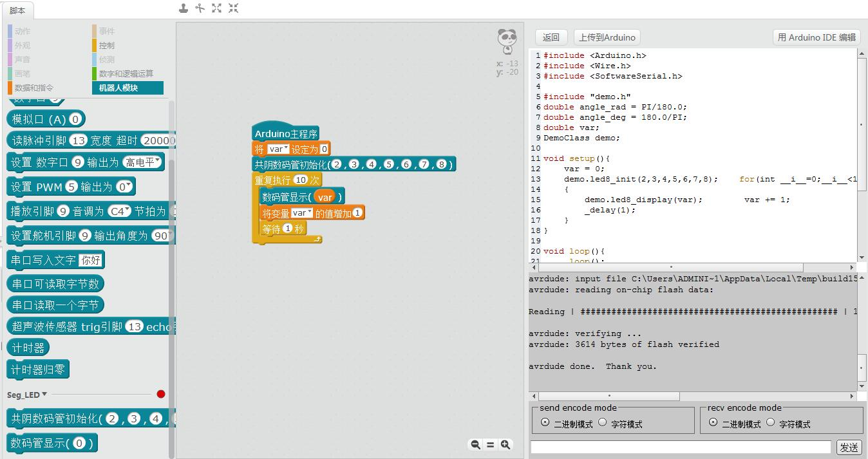Collapse the Seg_LED extension section
868x459 pixels.
[44, 394]
